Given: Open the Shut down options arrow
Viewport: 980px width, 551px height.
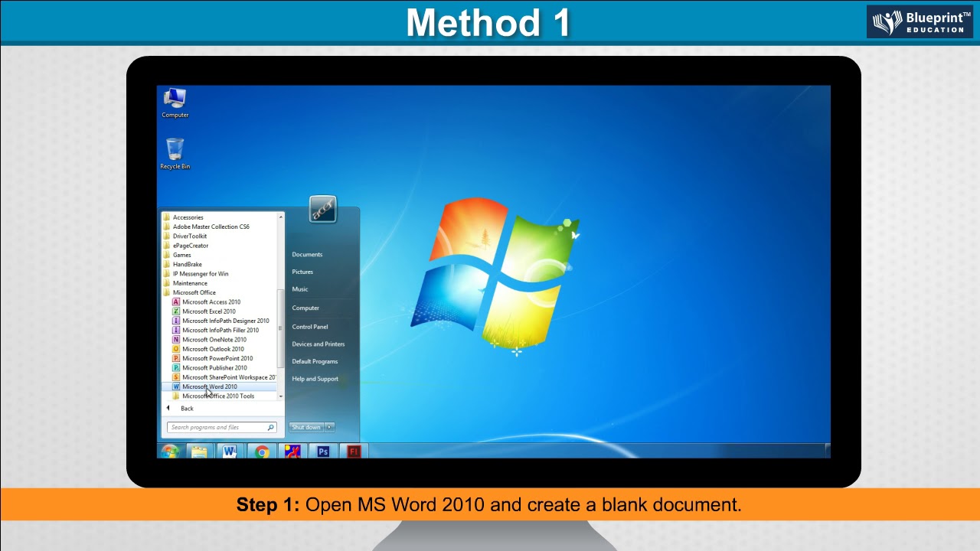Looking at the screenshot, I should coord(330,427).
